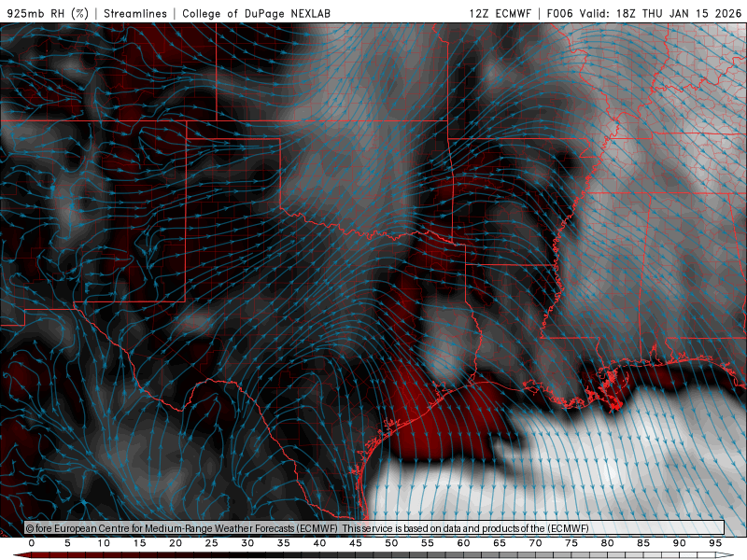Click the ECMWF copyright notice banner
This screenshot has width=747, height=560.
tap(374, 528)
